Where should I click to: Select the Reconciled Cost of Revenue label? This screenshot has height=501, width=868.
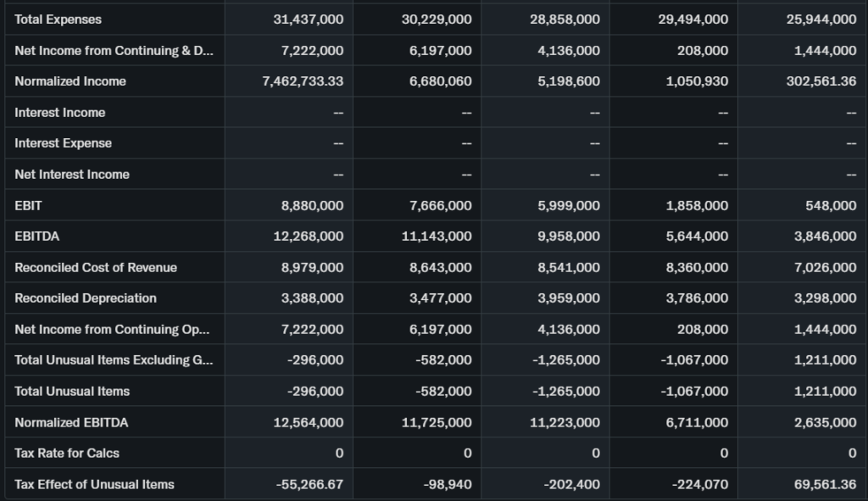(96, 268)
